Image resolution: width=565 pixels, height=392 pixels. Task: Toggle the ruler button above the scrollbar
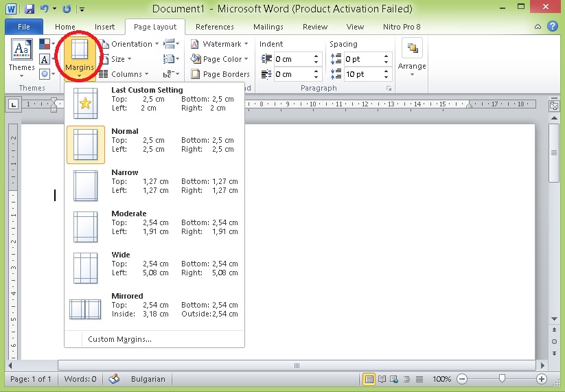554,105
